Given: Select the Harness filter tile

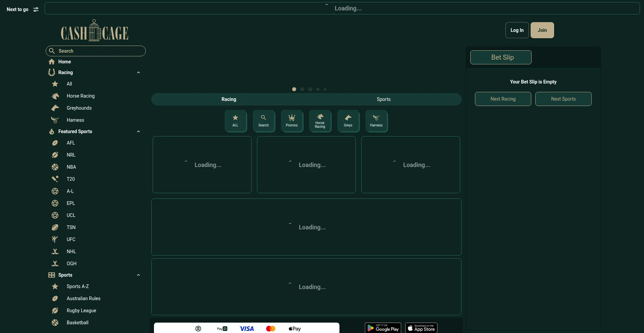Looking at the screenshot, I should click(x=376, y=121).
